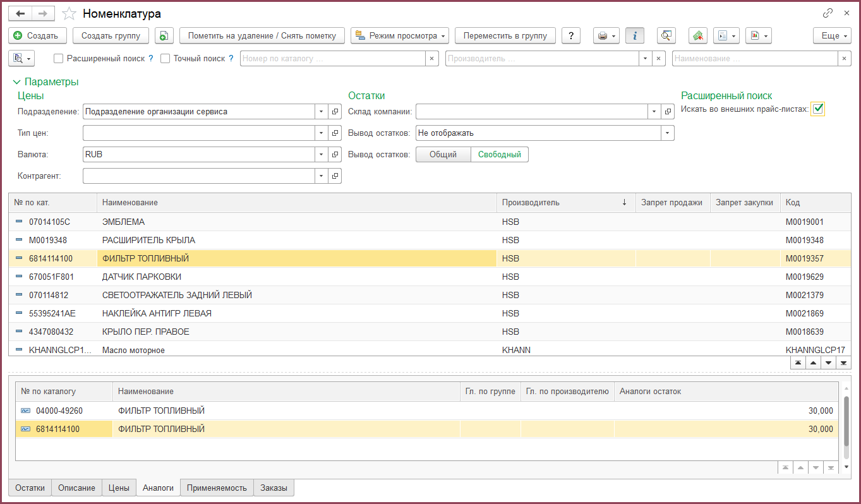The image size is (861, 504).
Task: Collapse the Параметры section
Action: point(46,82)
